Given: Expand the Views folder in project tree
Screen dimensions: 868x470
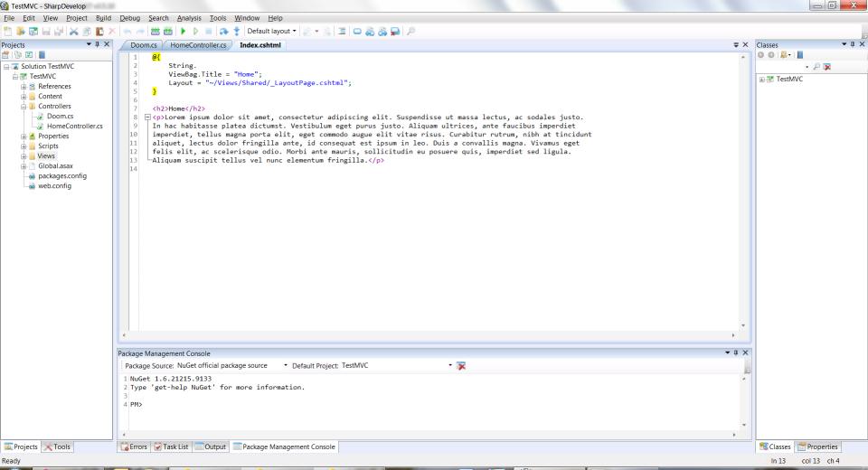Looking at the screenshot, I should (24, 156).
